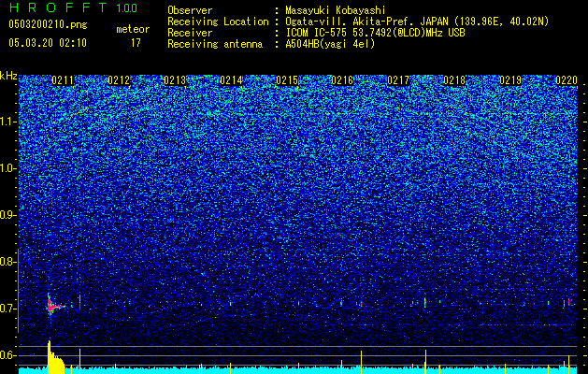
Task: Click the meteor label
Action: (x=133, y=29)
